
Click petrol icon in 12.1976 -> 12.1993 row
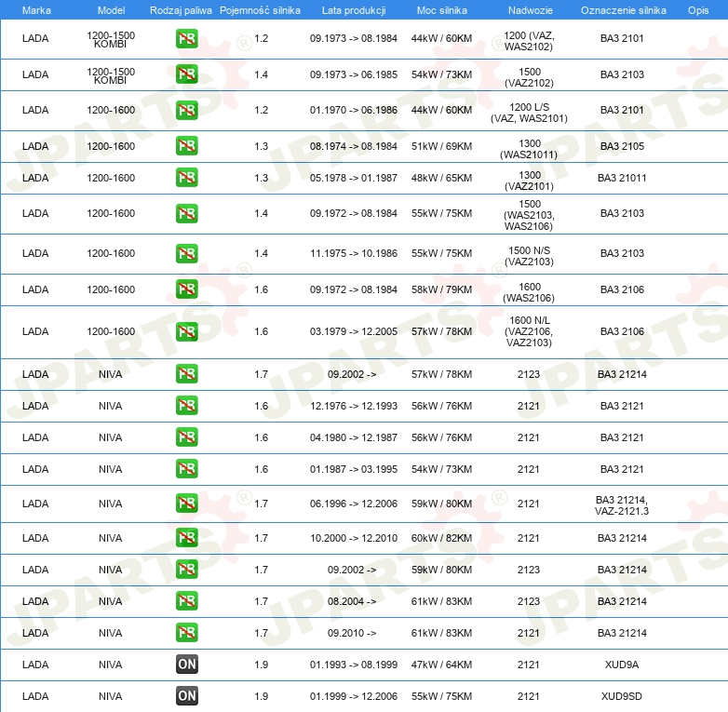186,405
